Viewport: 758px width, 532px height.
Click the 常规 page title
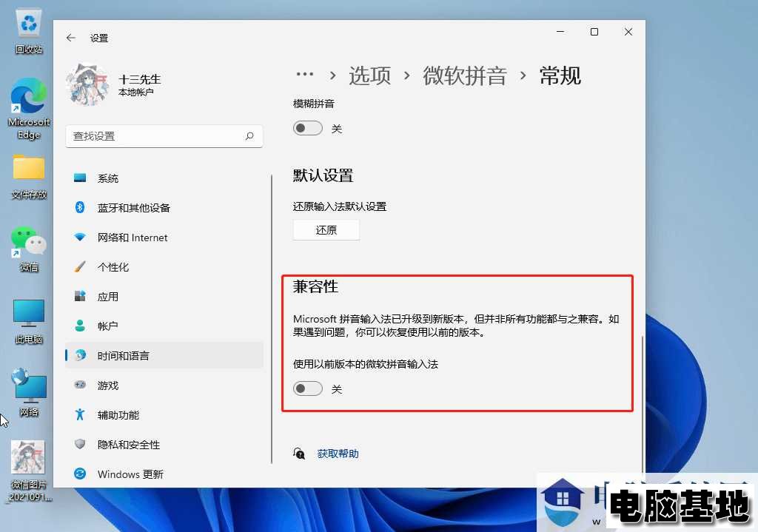click(560, 75)
